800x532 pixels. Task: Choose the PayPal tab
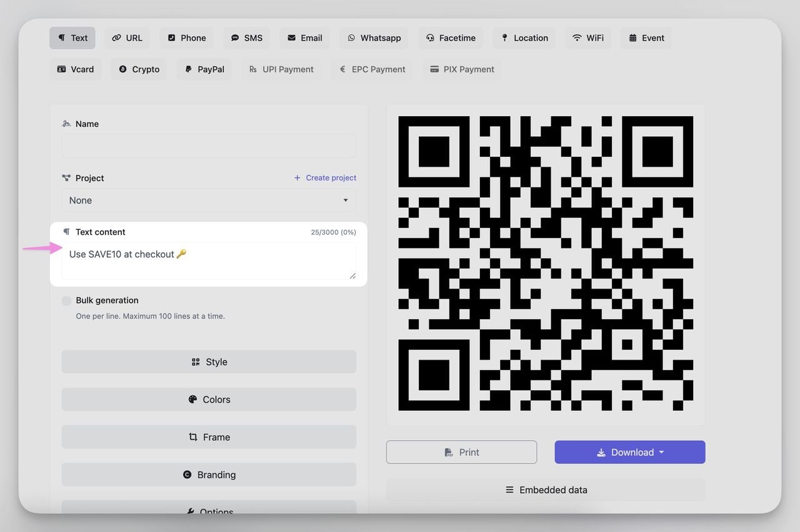(x=204, y=69)
